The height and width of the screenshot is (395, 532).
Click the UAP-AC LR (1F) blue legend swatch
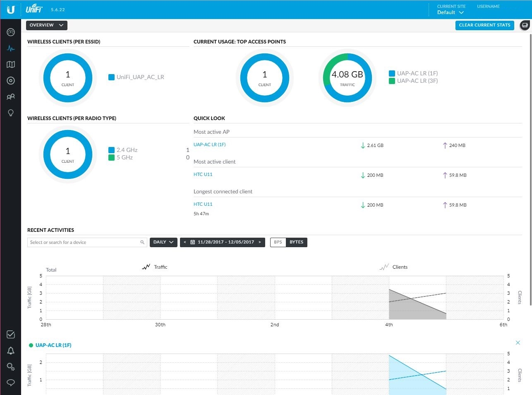[392, 73]
